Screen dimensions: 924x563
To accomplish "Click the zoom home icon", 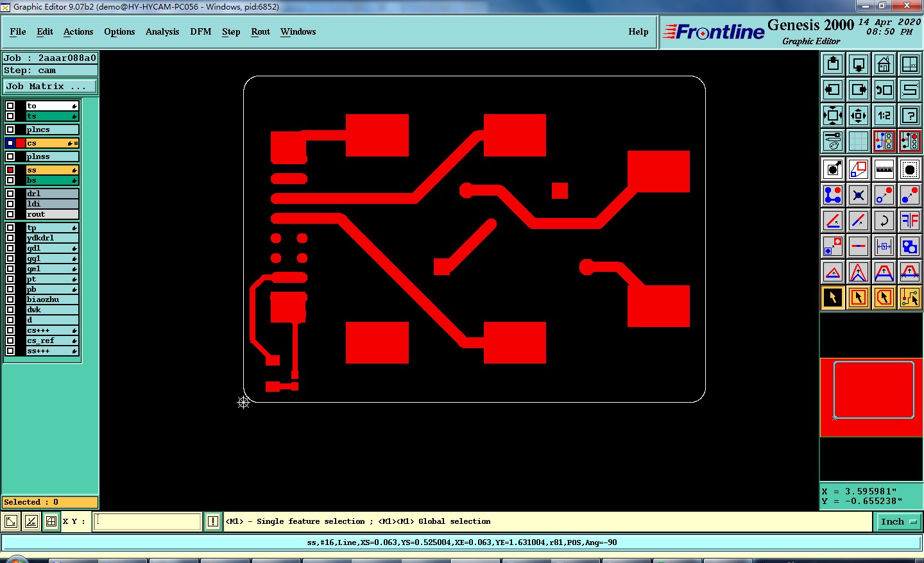I will tap(884, 64).
